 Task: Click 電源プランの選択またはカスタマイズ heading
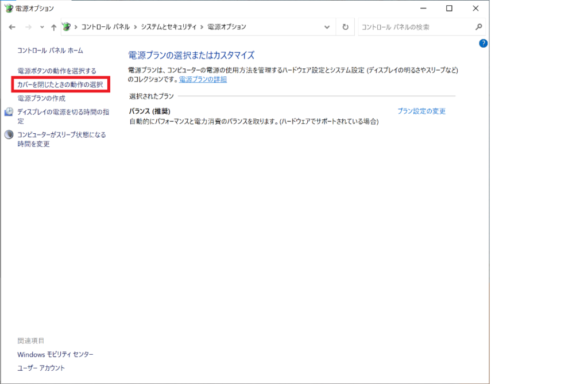[x=191, y=56]
